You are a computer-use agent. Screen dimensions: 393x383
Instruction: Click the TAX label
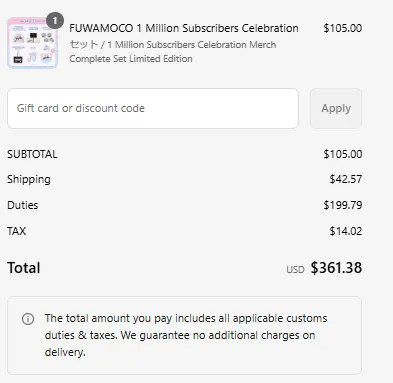pos(17,231)
